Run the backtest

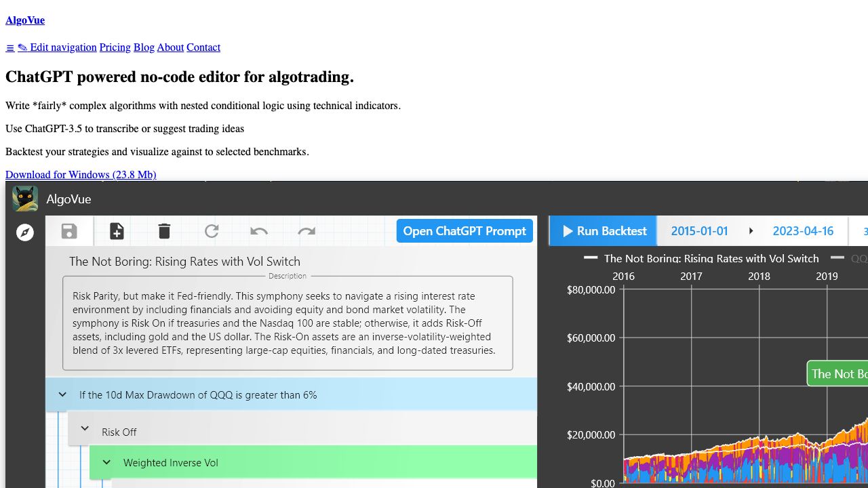[604, 231]
